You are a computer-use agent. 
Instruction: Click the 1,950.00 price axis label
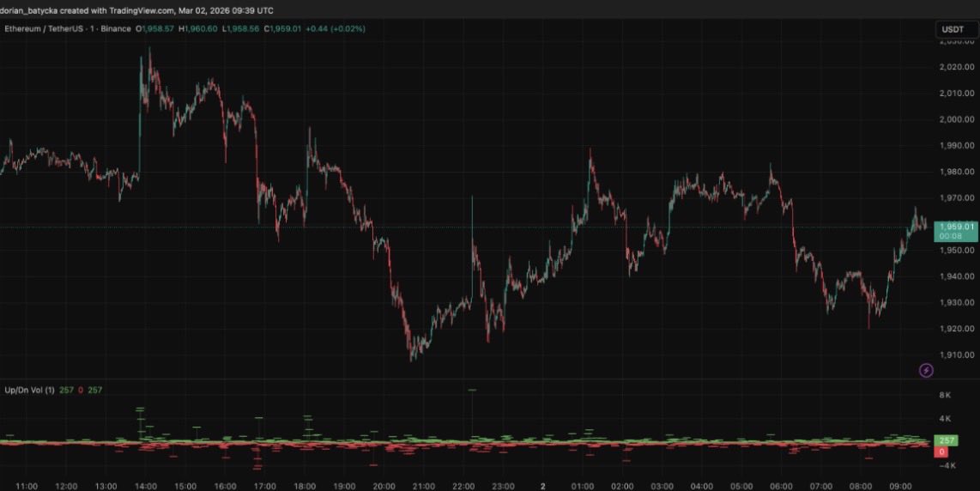point(958,250)
